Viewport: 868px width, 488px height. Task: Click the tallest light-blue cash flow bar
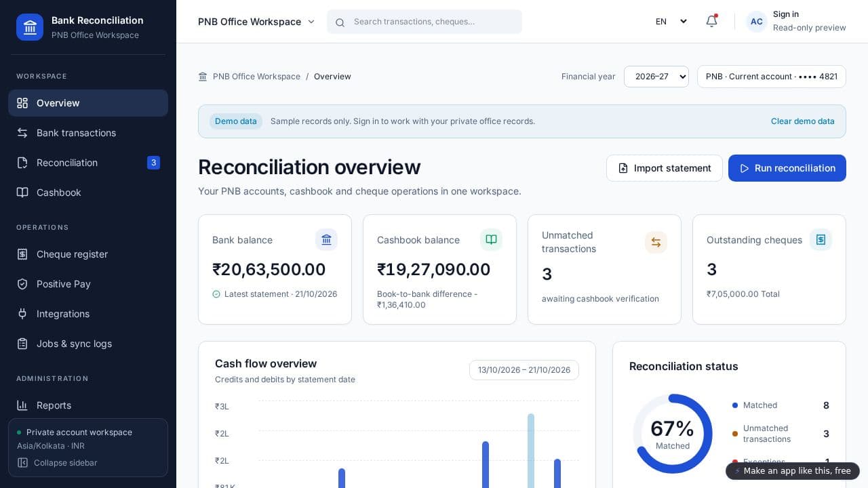point(531,451)
